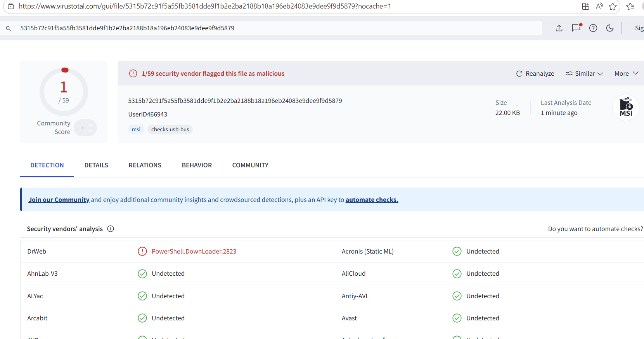Switch to the Details tab
This screenshot has width=644, height=339.
click(96, 165)
